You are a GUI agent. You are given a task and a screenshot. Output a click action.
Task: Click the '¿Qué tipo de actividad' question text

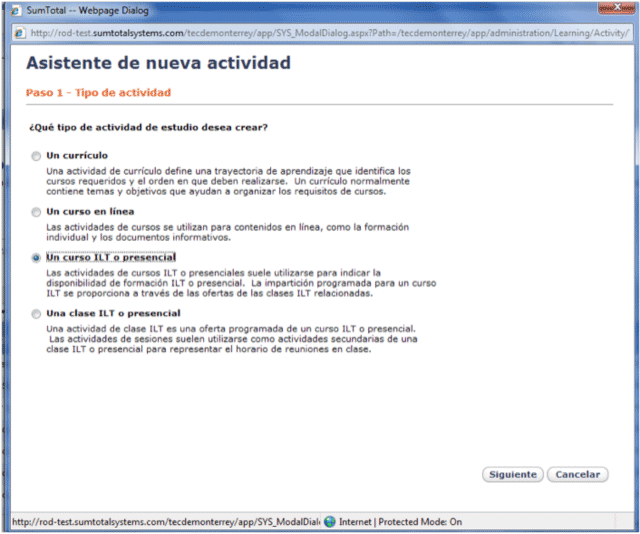point(148,127)
